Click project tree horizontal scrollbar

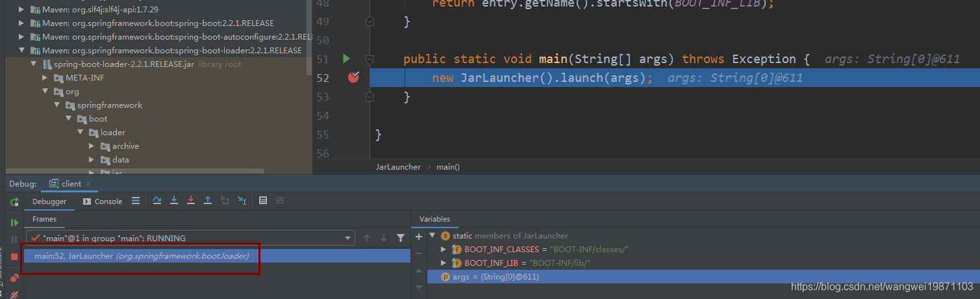(134, 172)
